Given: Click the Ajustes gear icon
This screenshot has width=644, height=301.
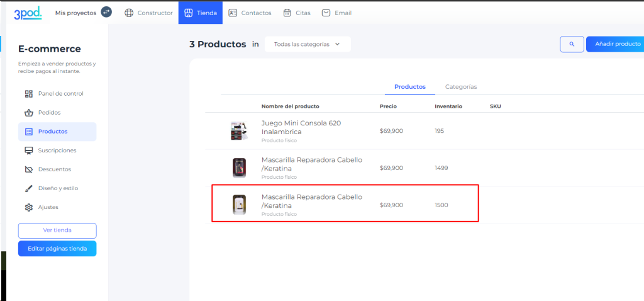Looking at the screenshot, I should 29,207.
